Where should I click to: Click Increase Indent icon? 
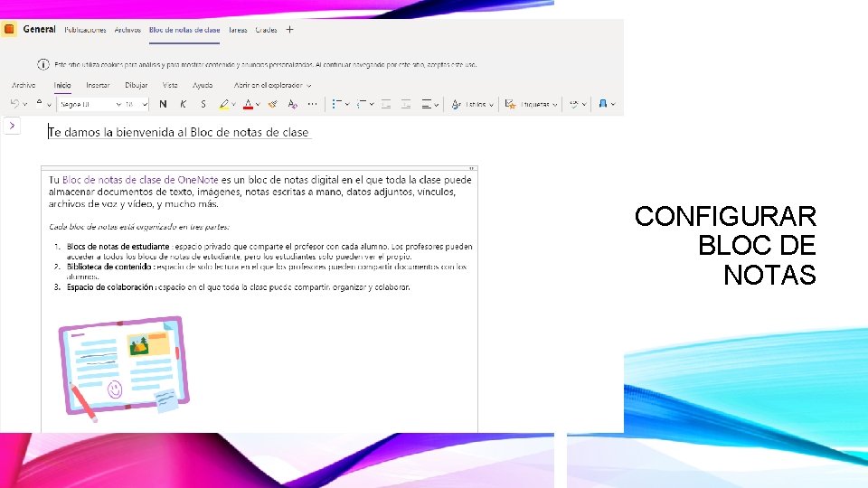pos(406,104)
